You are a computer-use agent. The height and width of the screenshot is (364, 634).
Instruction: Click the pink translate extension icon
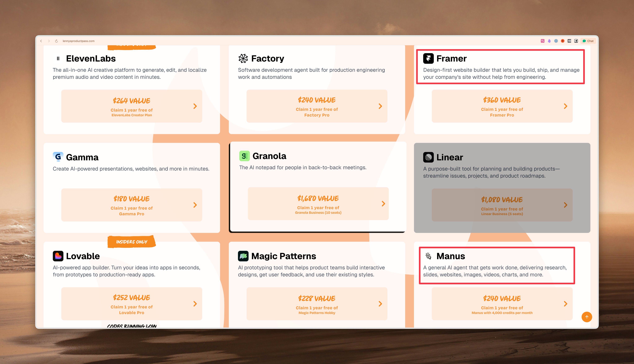(x=542, y=41)
